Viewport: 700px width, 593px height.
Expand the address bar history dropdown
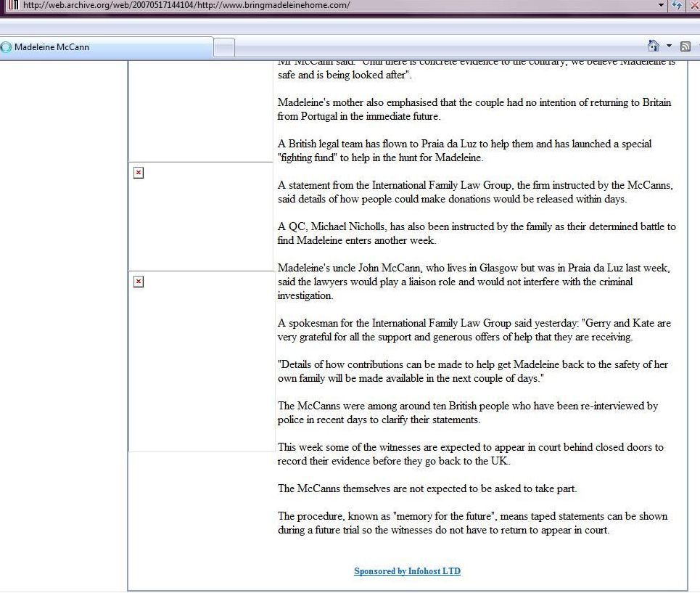point(661,5)
